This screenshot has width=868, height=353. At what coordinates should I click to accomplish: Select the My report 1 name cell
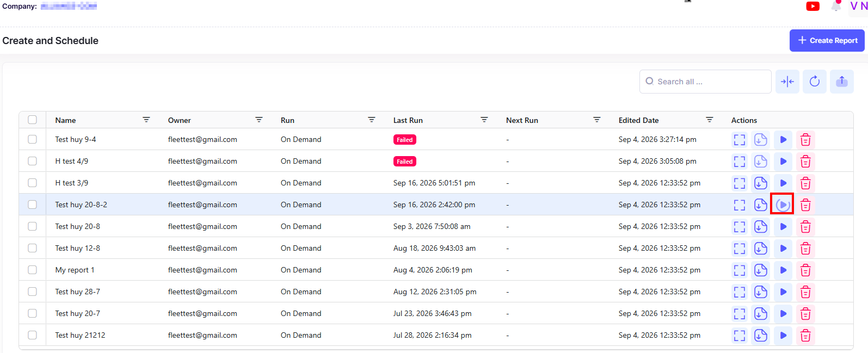[x=75, y=270]
